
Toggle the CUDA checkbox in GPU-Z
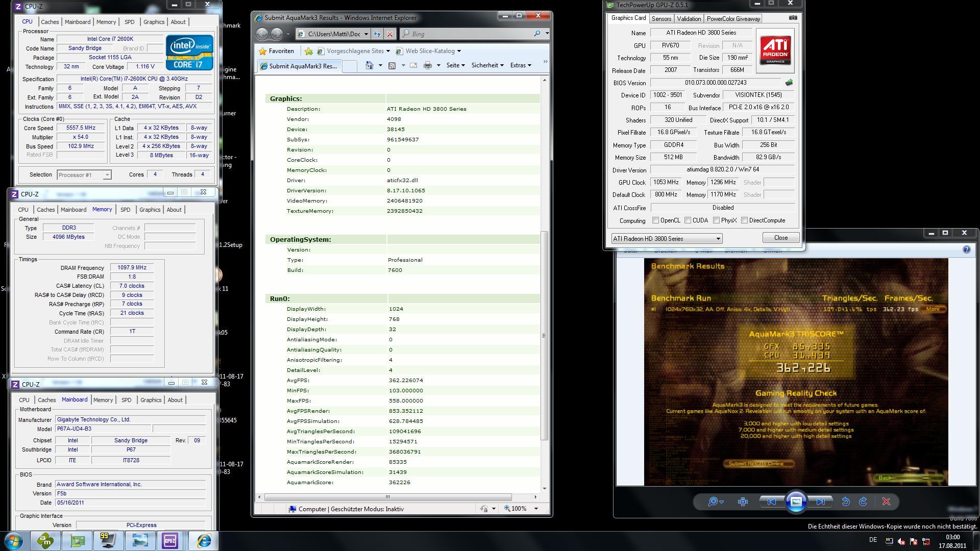(x=688, y=220)
